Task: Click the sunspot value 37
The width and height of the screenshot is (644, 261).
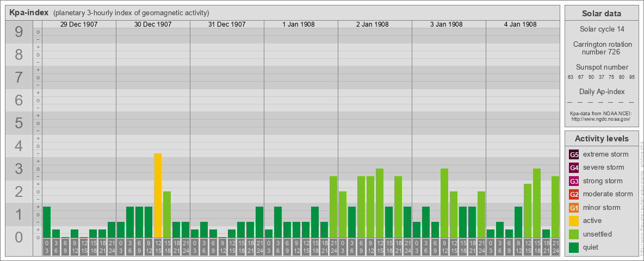Action: (x=601, y=77)
